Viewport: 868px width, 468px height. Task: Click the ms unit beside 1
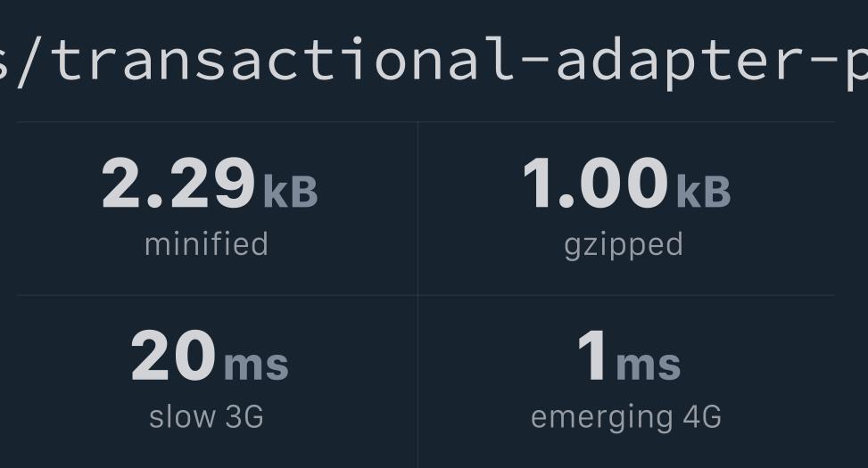coord(649,365)
